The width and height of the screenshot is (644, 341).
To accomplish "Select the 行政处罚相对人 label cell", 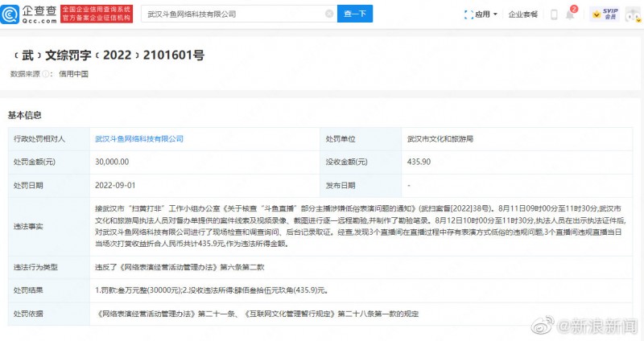I will (x=49, y=139).
